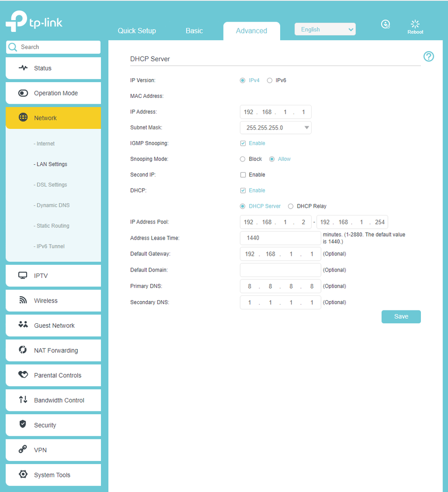Screen dimensions: 448x492
Task: Enable the Second IP checkbox
Action: click(x=243, y=175)
